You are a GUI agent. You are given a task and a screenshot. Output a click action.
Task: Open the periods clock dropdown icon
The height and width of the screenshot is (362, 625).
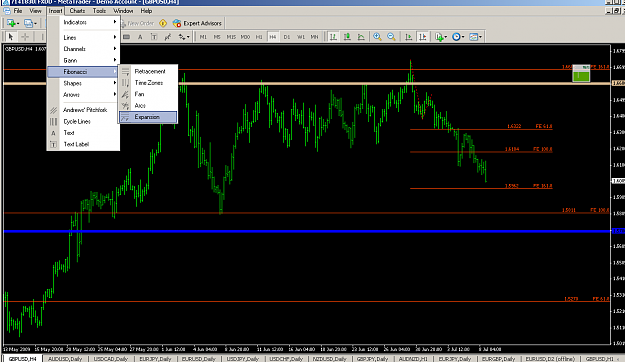(458, 37)
